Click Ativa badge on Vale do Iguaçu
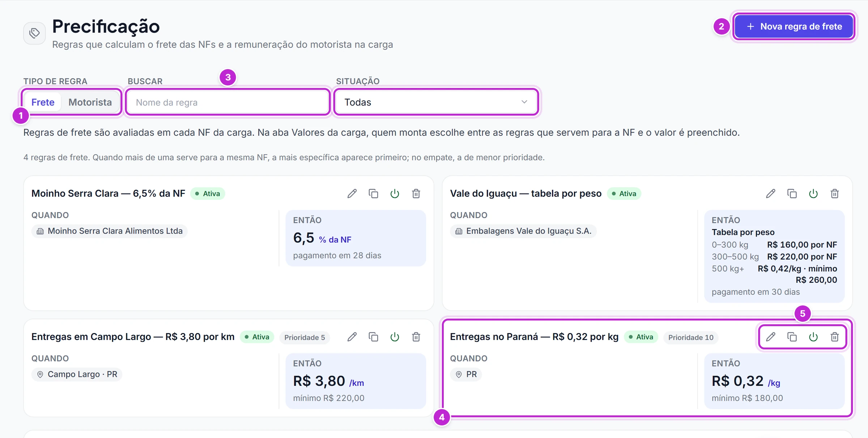The image size is (868, 438). [x=624, y=194]
